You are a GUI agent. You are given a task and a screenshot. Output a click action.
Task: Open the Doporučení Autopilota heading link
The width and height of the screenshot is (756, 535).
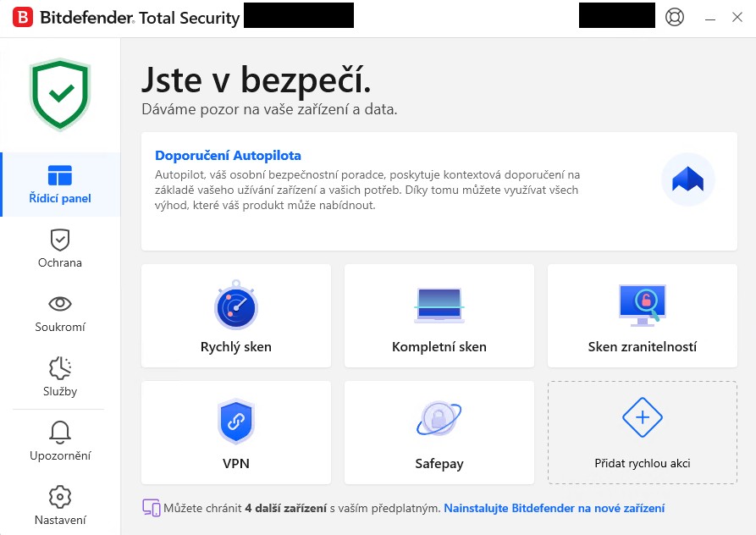click(x=228, y=156)
